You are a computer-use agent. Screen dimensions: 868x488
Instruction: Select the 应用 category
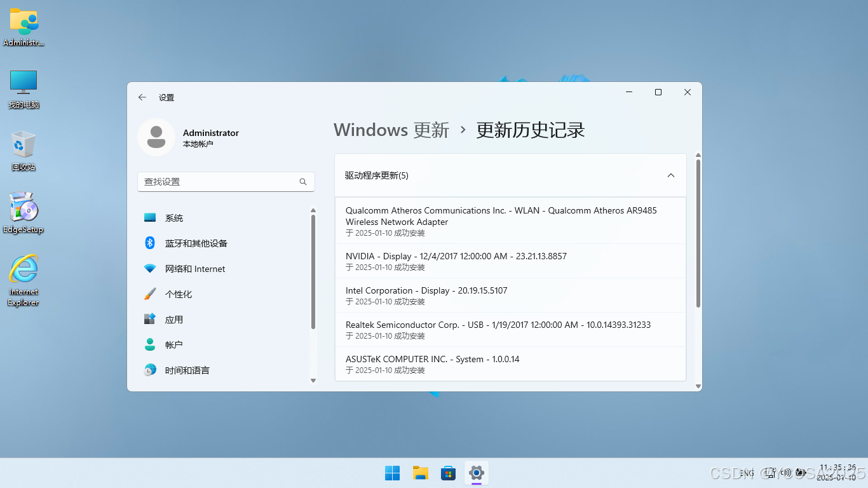(x=223, y=320)
